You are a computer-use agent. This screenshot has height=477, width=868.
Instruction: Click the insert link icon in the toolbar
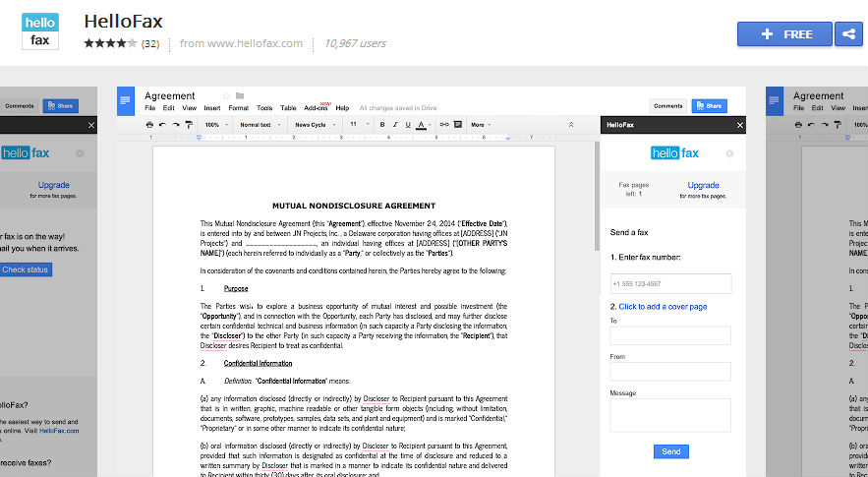tap(444, 125)
